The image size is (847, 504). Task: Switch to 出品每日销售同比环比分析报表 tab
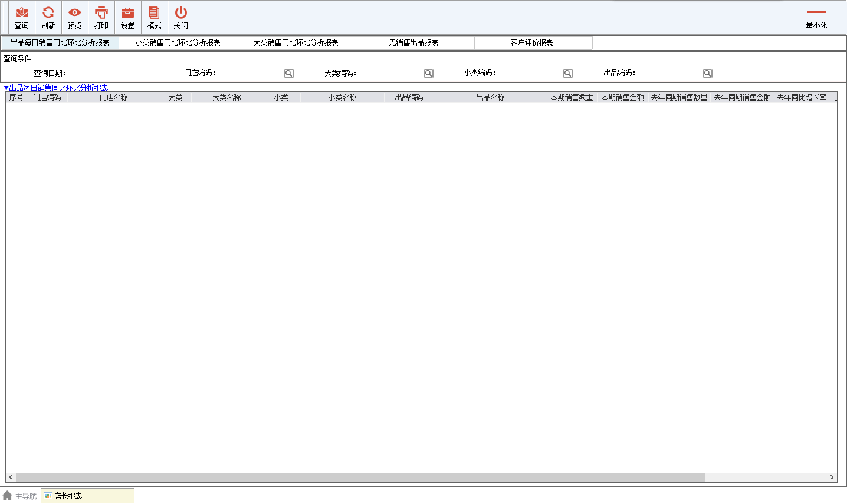(60, 42)
